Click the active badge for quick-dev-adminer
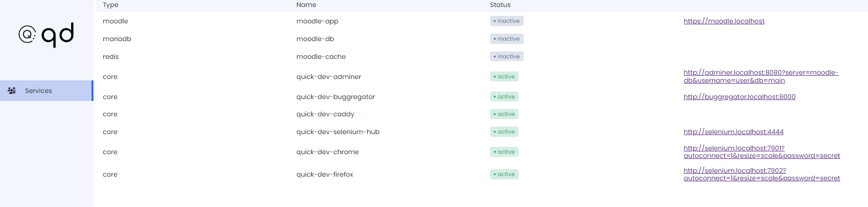868x207 pixels. [x=504, y=77]
